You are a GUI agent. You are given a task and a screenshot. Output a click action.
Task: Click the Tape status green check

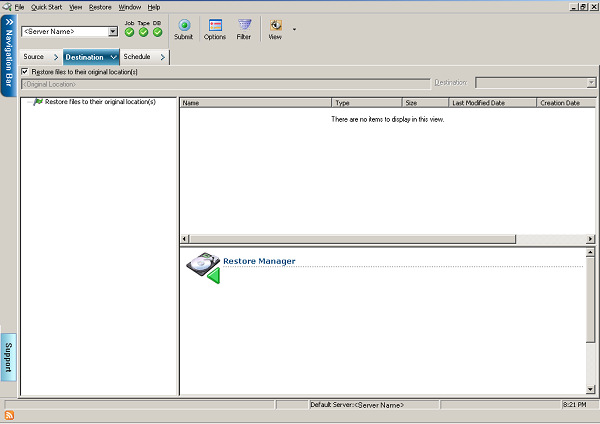click(x=143, y=32)
